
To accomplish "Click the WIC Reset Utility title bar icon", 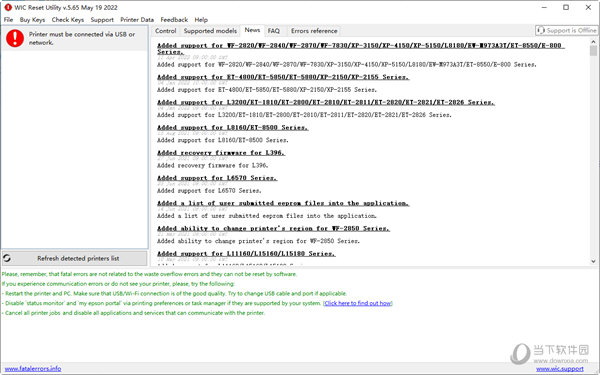I will click(x=8, y=7).
